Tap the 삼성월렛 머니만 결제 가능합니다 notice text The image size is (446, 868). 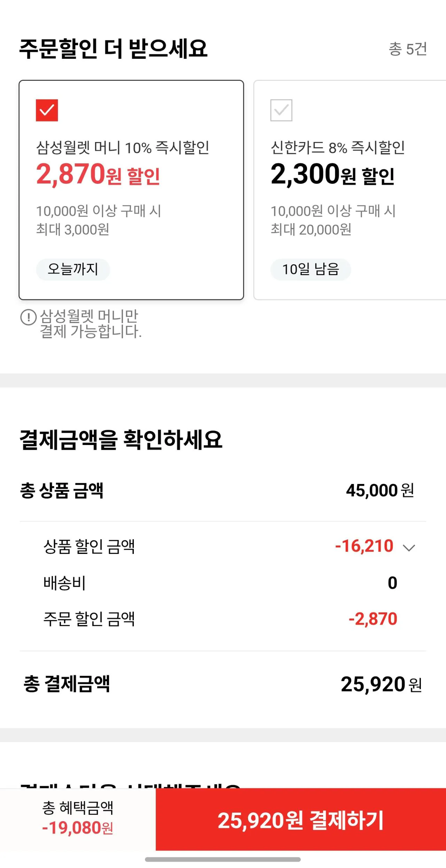click(x=90, y=324)
